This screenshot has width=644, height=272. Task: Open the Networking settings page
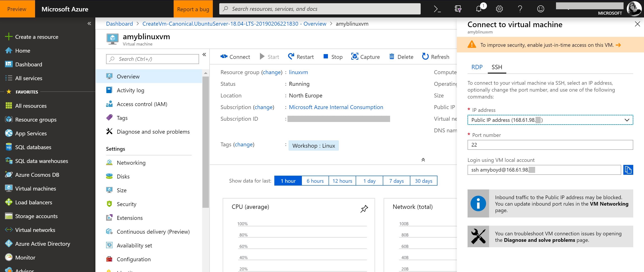131,162
